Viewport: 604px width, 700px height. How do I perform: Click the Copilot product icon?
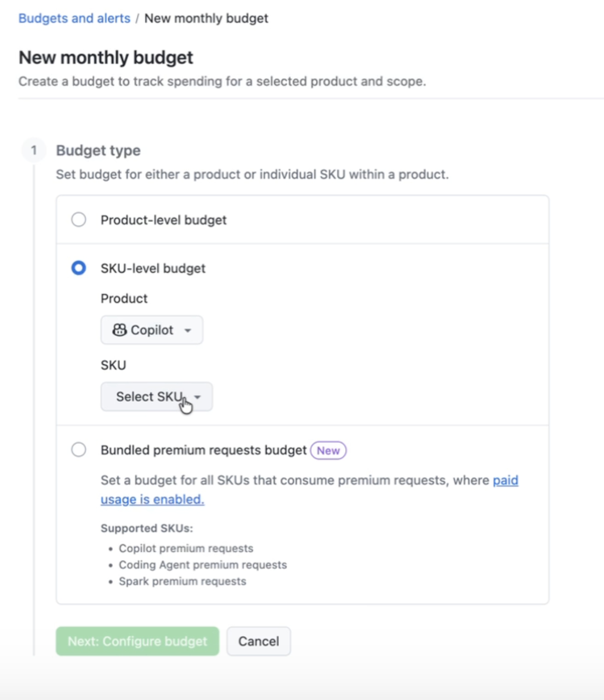point(120,330)
